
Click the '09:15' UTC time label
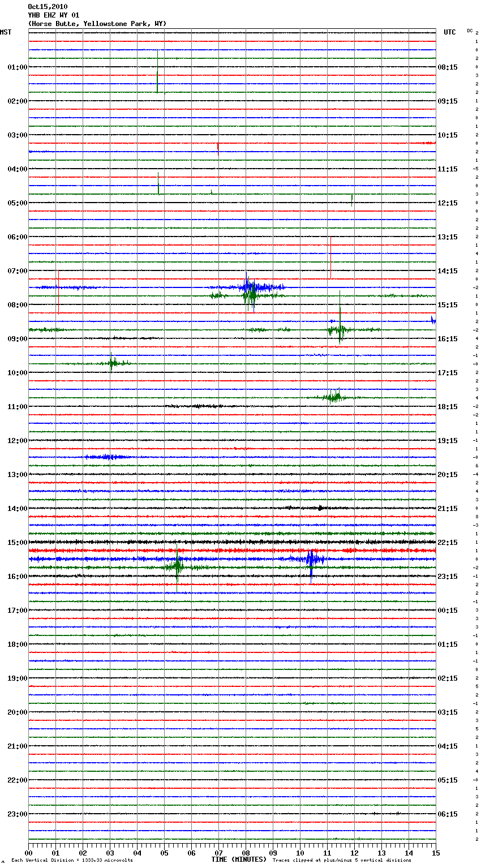click(x=448, y=101)
